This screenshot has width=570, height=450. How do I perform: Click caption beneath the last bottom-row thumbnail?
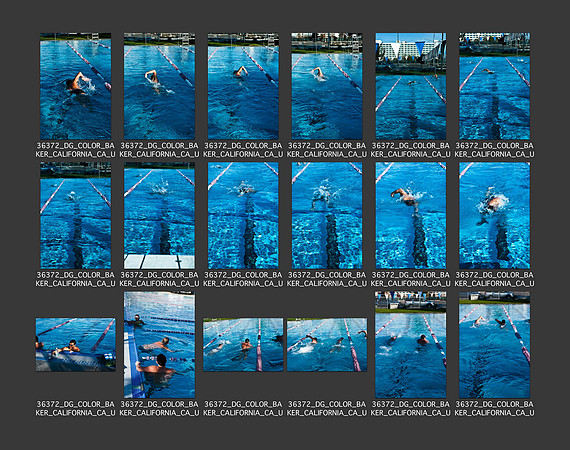point(494,409)
